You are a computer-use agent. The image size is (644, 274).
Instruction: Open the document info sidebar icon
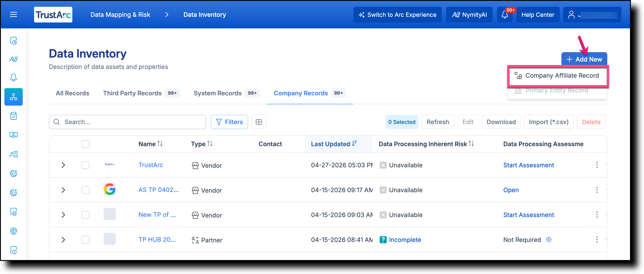tap(14, 250)
